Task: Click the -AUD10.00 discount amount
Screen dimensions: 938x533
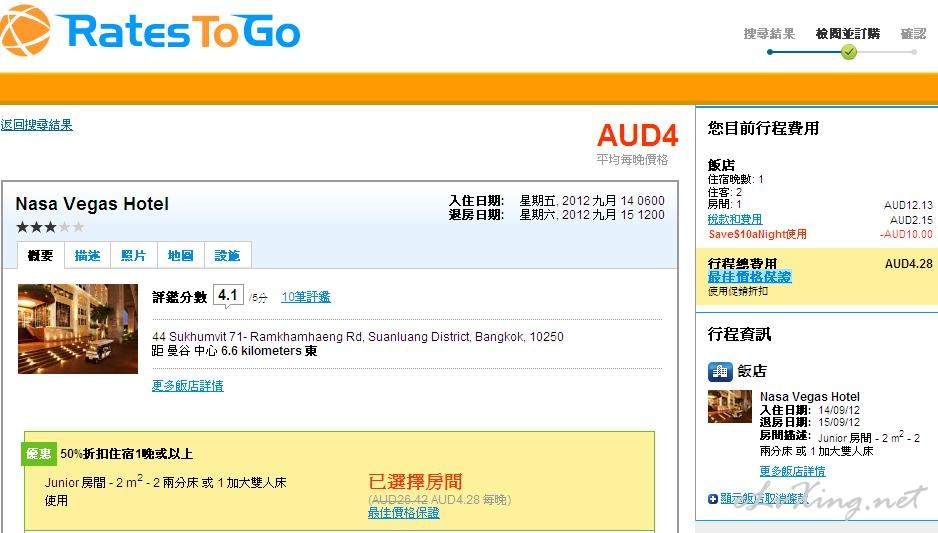Action: (906, 234)
